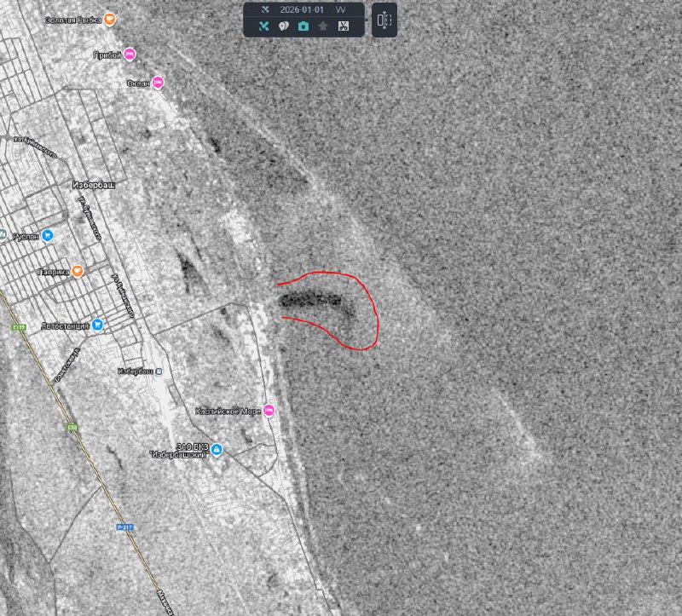This screenshot has height=616, width=682.
Task: Click the Автостанция map marker
Action: [97, 325]
